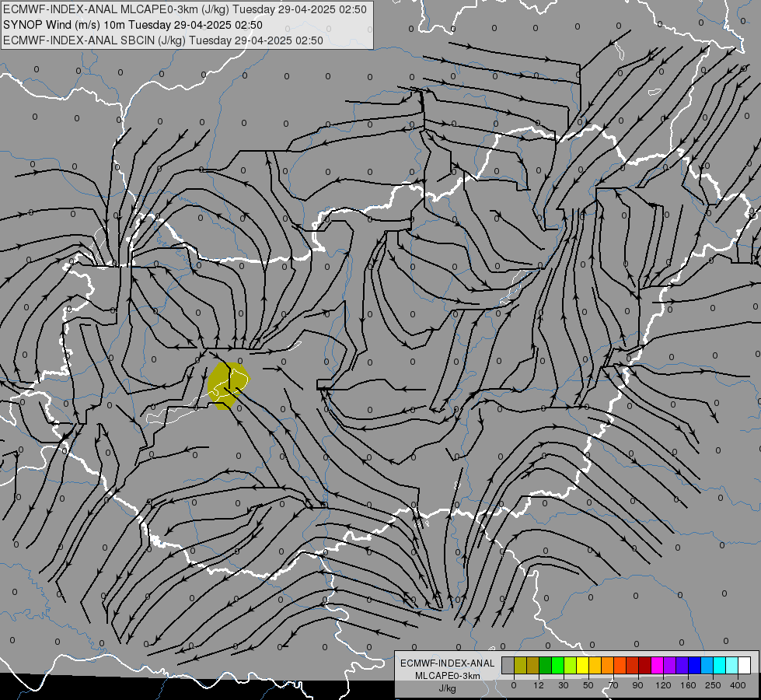Click the pure yellow legend swatch
This screenshot has height=700, width=761.
[x=582, y=665]
